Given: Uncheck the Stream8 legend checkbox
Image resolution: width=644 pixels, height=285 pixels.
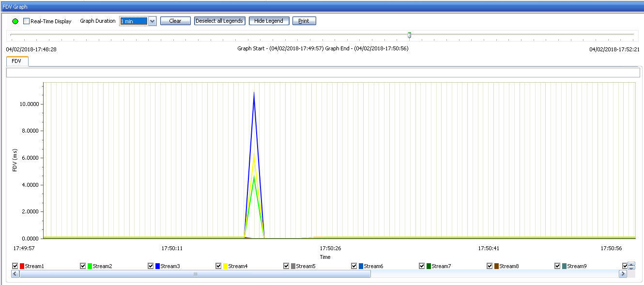Looking at the screenshot, I should (490, 266).
